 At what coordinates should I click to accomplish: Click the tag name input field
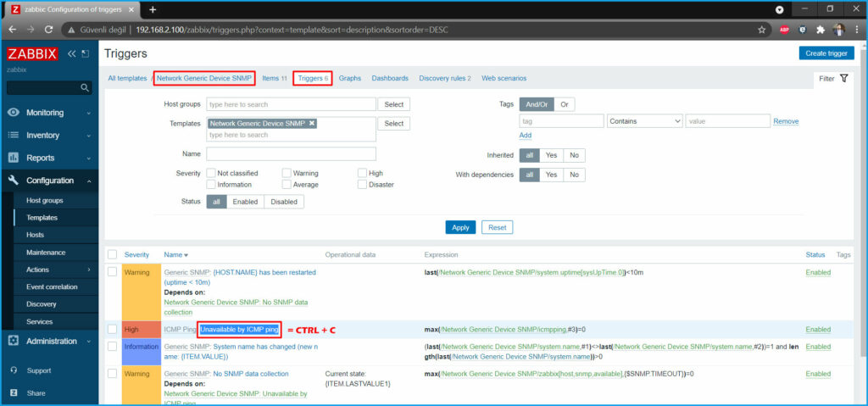[x=561, y=121]
